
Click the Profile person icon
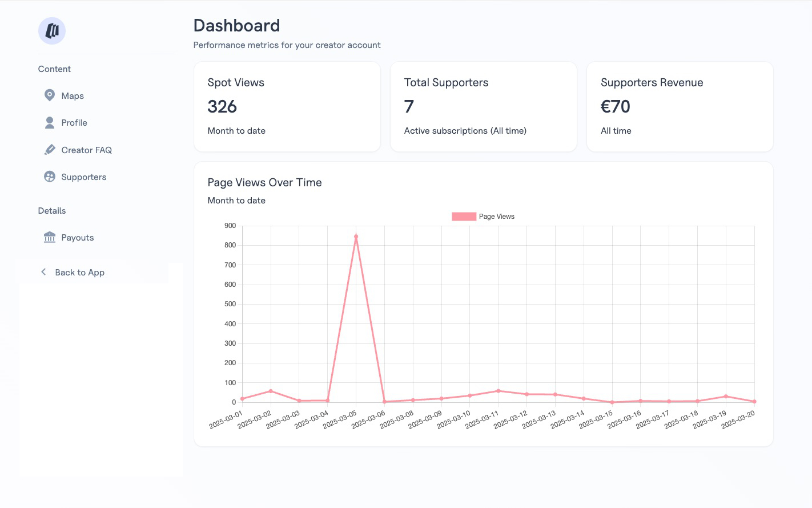[50, 123]
